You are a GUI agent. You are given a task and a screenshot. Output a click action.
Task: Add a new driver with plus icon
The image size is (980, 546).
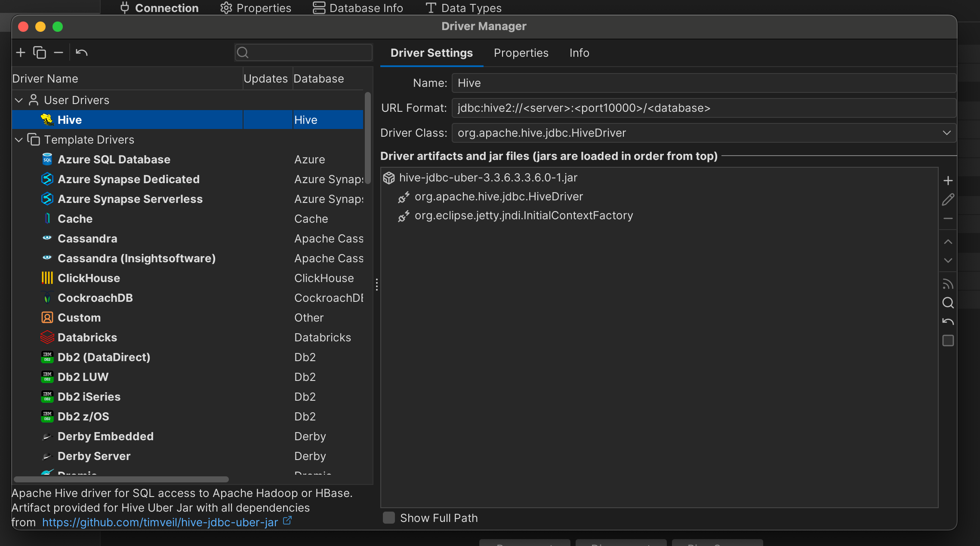coord(21,52)
